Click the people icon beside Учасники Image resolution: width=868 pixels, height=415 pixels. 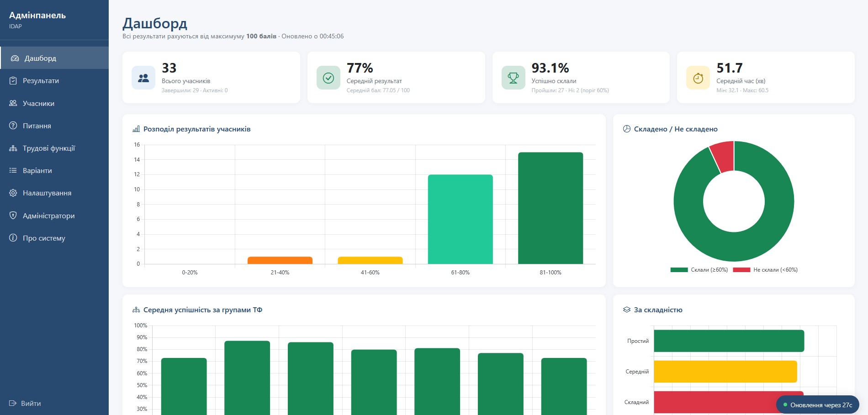click(13, 103)
